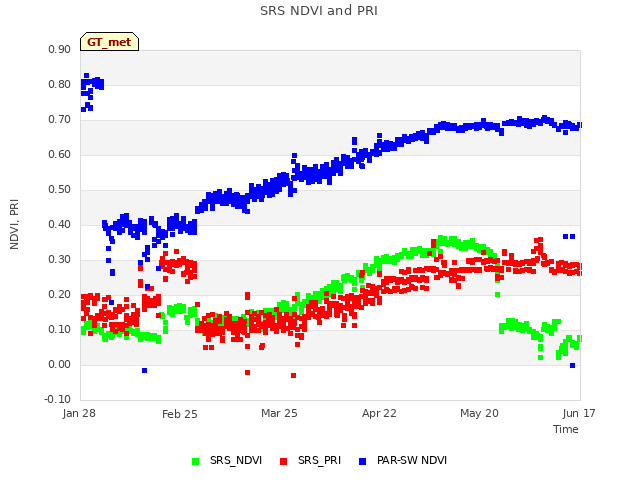Click the red SRS_PRI legend swatch
This screenshot has width=640, height=480.
283,461
